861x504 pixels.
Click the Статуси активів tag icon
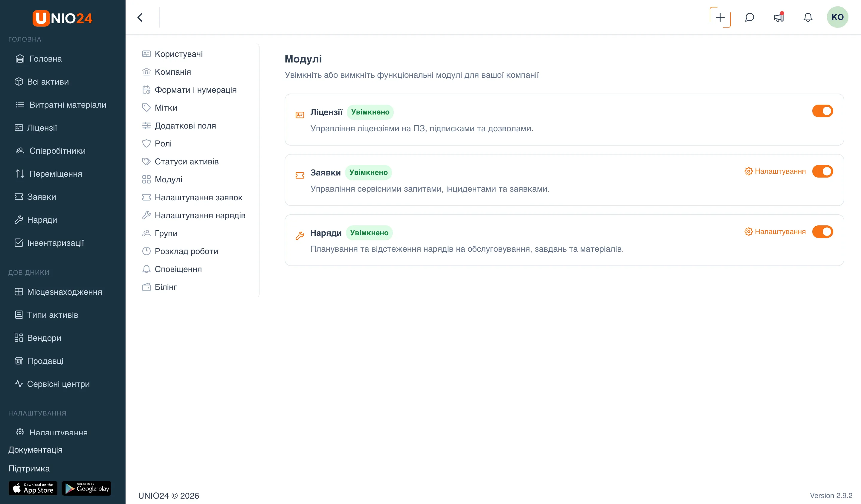tap(146, 162)
